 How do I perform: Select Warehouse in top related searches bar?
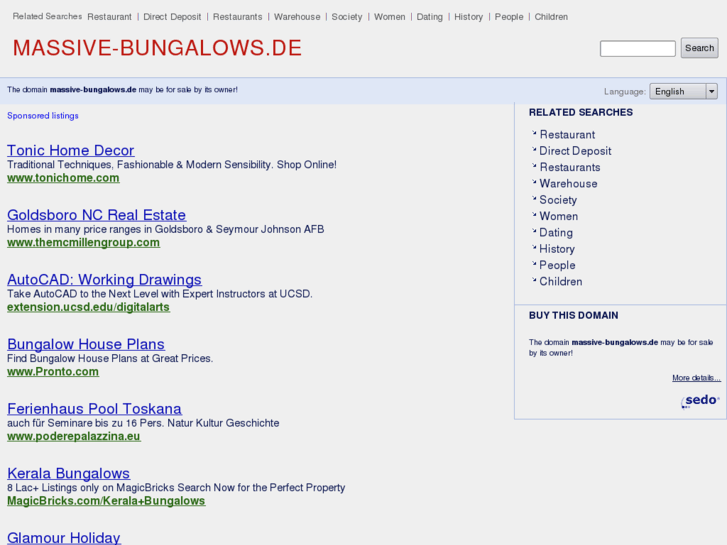point(297,17)
